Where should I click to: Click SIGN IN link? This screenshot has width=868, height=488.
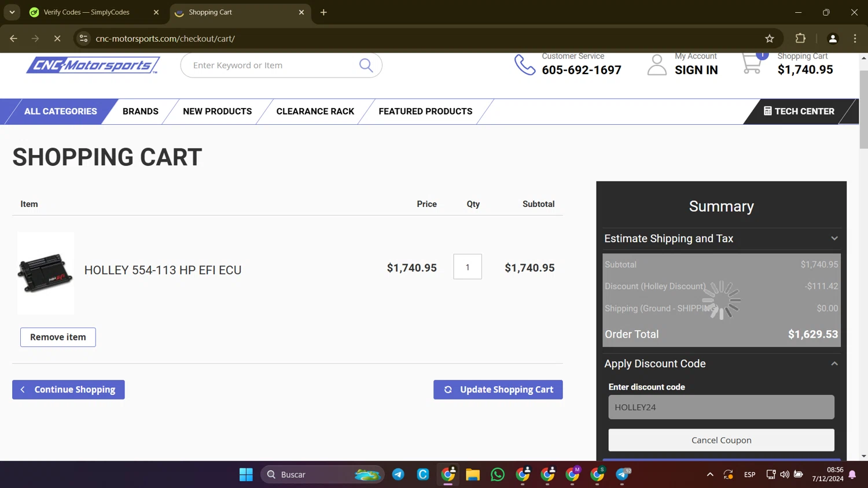tap(696, 70)
